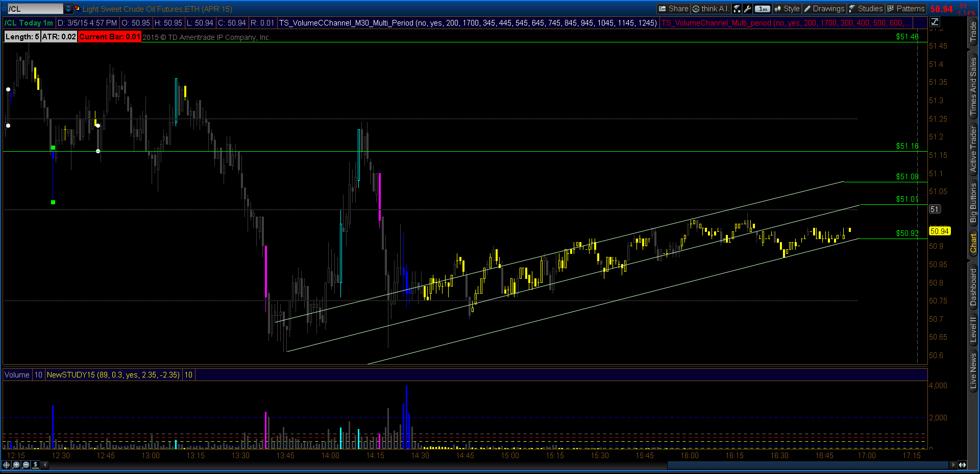Viewport: 980px width, 474px height.
Task: Open the Style menu
Action: pos(787,9)
